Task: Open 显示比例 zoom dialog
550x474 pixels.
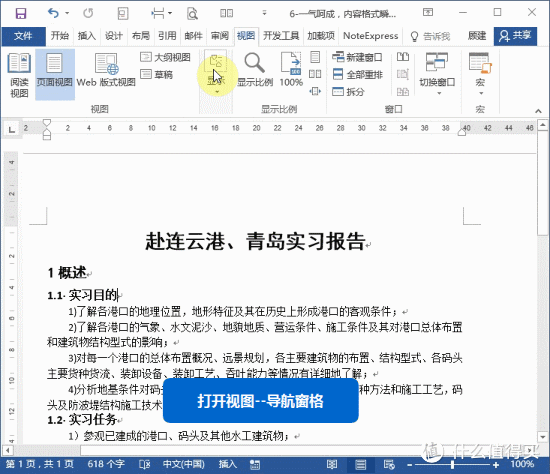Action: coord(255,70)
